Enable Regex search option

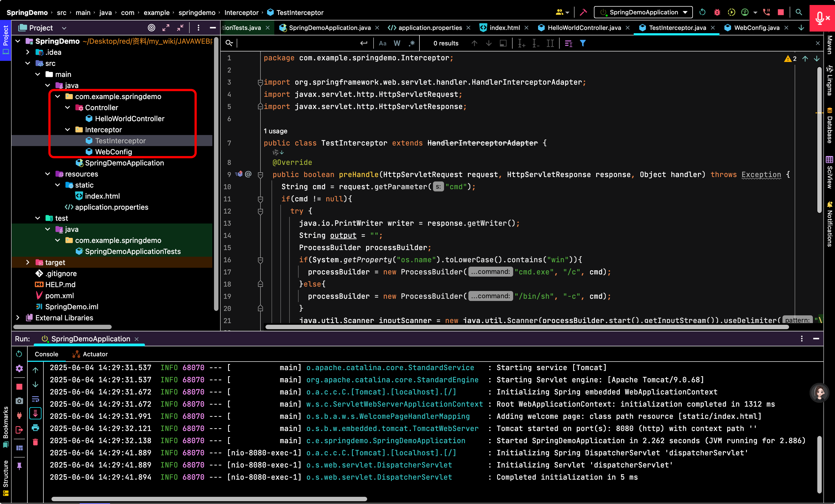tap(412, 43)
